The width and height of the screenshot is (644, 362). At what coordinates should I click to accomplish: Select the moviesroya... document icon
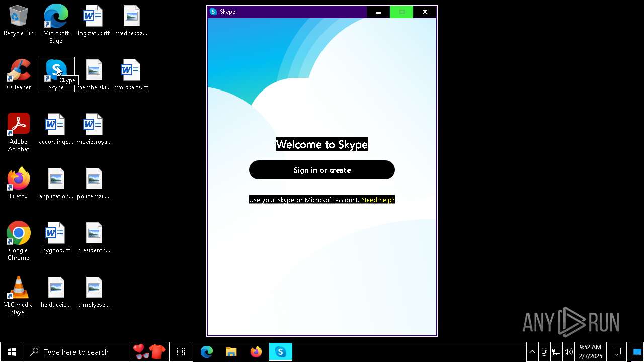(94, 129)
